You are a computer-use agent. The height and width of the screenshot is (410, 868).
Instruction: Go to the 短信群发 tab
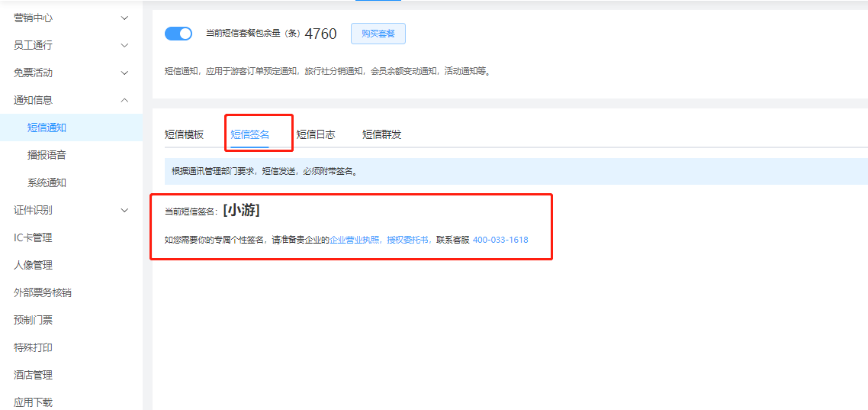click(381, 134)
